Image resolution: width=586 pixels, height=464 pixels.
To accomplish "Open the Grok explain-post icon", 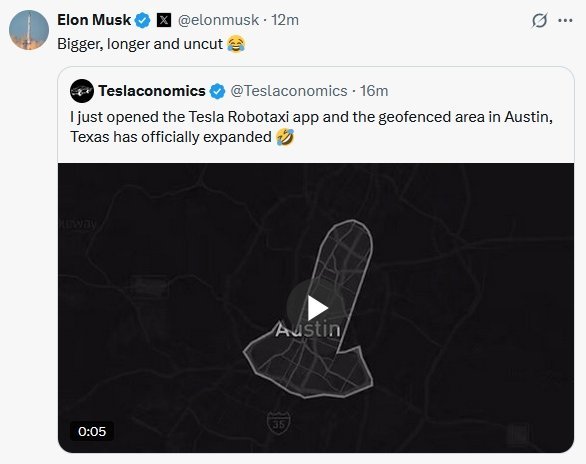I will click(540, 21).
